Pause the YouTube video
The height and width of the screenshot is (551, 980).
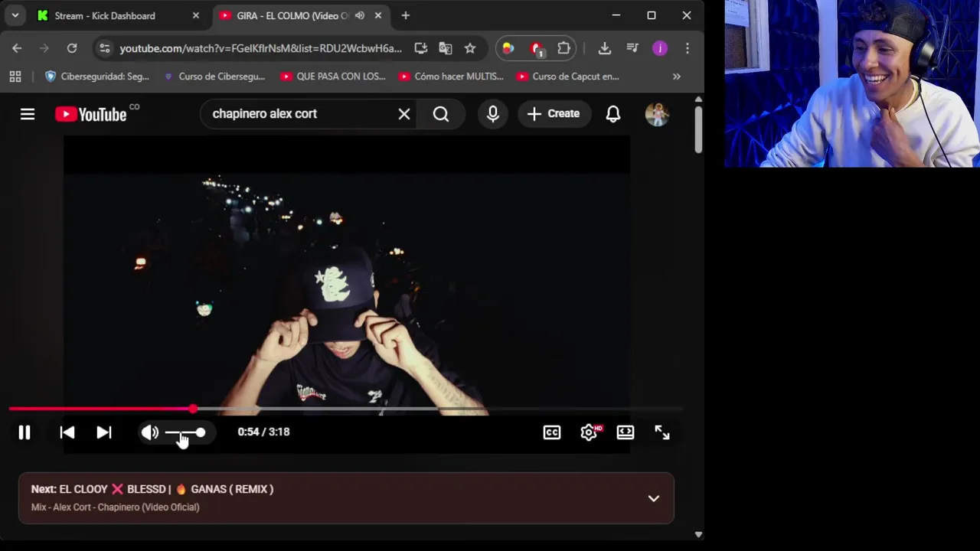point(24,432)
